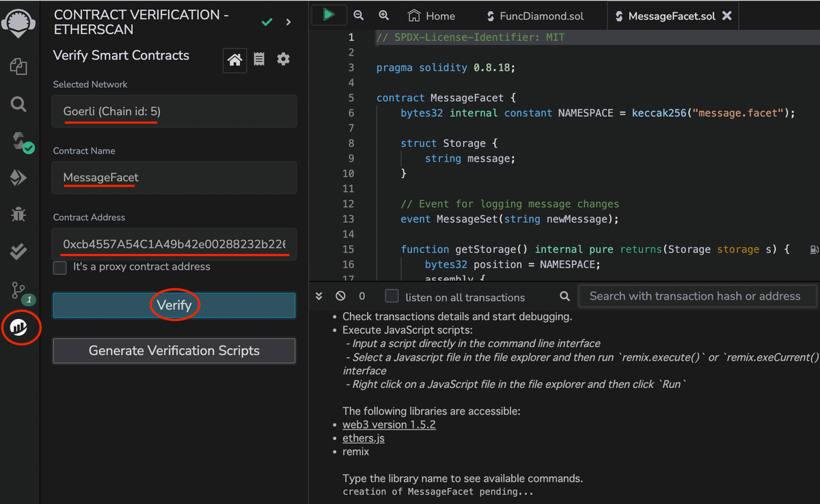Click 'pragma solidity 0.8.18;' code line
This screenshot has height=504, width=820.
click(446, 68)
